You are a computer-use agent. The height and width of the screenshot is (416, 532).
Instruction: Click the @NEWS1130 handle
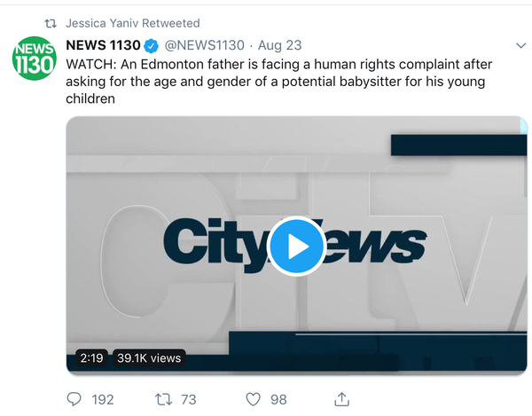point(204,45)
